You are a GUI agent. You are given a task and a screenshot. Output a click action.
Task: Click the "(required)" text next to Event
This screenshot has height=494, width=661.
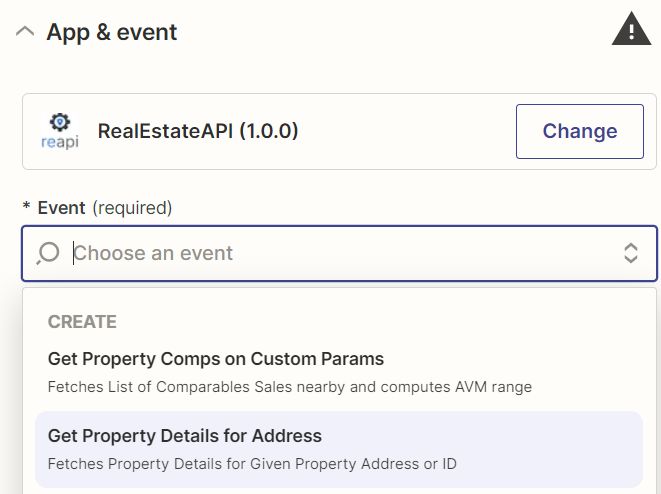point(132,208)
